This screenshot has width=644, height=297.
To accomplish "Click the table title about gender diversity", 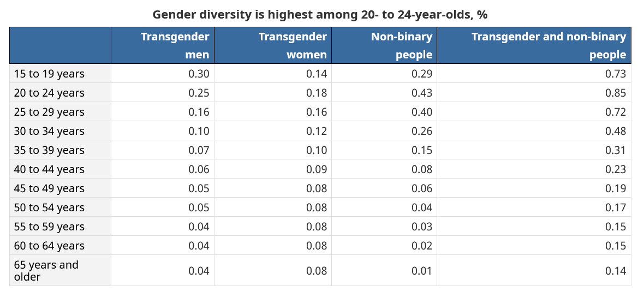I will (x=320, y=15).
